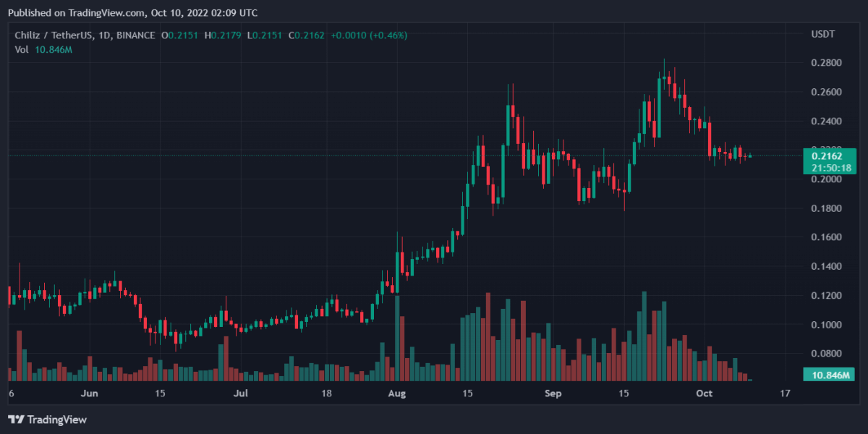Click the 17 date label on time axis
Image resolution: width=868 pixels, height=434 pixels.
(x=785, y=393)
